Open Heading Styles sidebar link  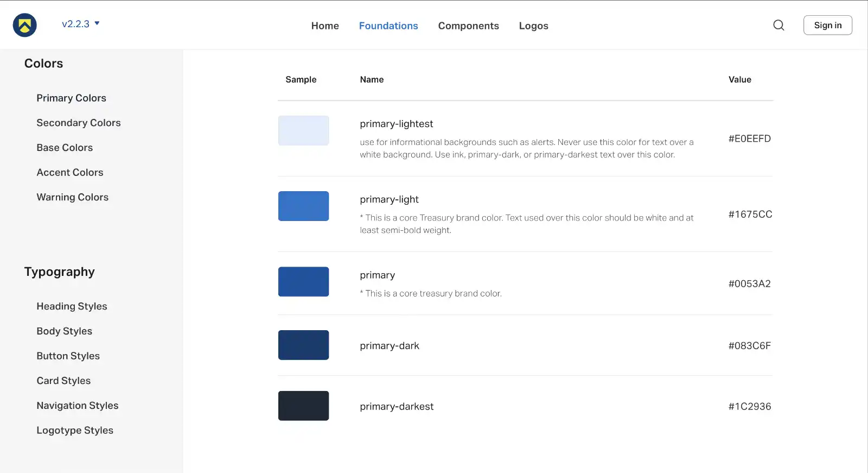[72, 306]
